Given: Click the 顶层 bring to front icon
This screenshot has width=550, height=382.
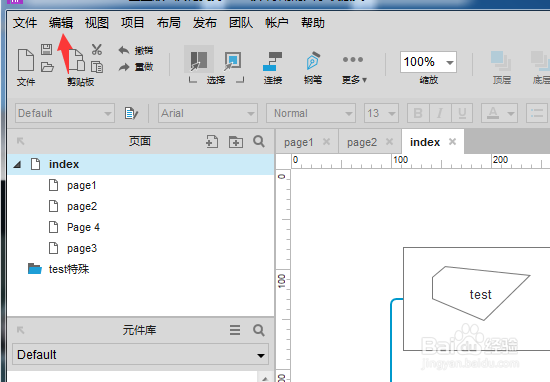Looking at the screenshot, I should tap(501, 61).
